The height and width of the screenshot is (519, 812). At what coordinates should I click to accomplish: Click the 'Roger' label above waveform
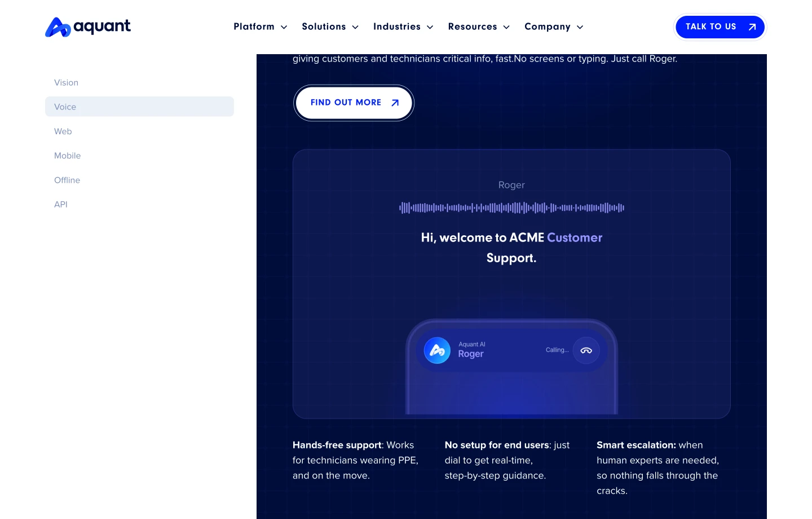pos(511,185)
